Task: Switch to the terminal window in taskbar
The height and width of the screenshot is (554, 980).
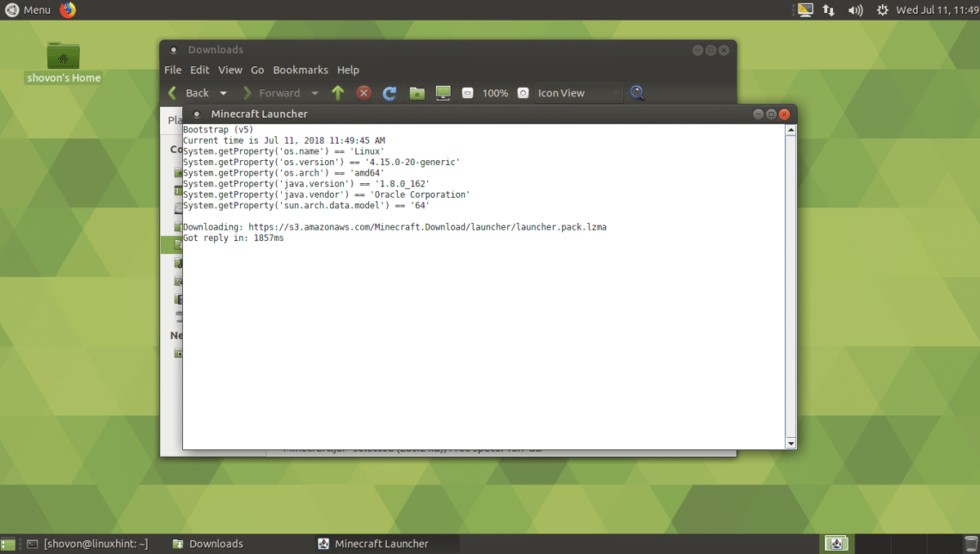Action: [86, 544]
